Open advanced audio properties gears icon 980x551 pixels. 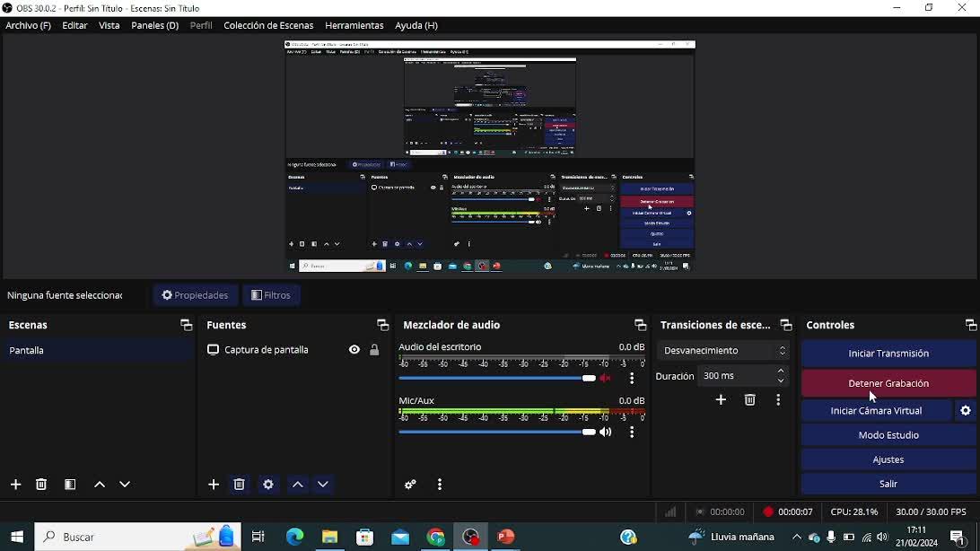point(411,485)
